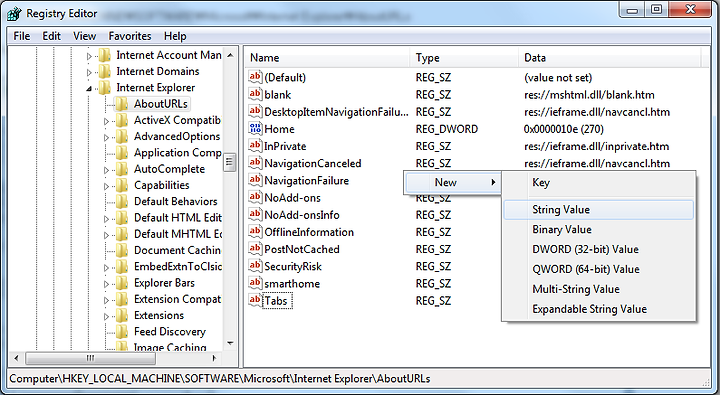Image resolution: width=720 pixels, height=395 pixels.
Task: Click the tree pane scroll up arrow
Action: point(230,55)
